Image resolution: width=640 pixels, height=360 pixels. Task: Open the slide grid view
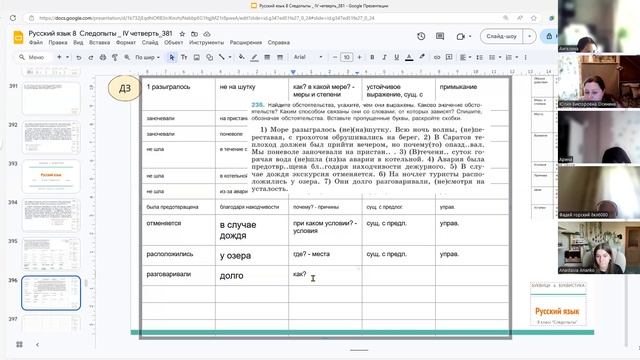(19, 344)
